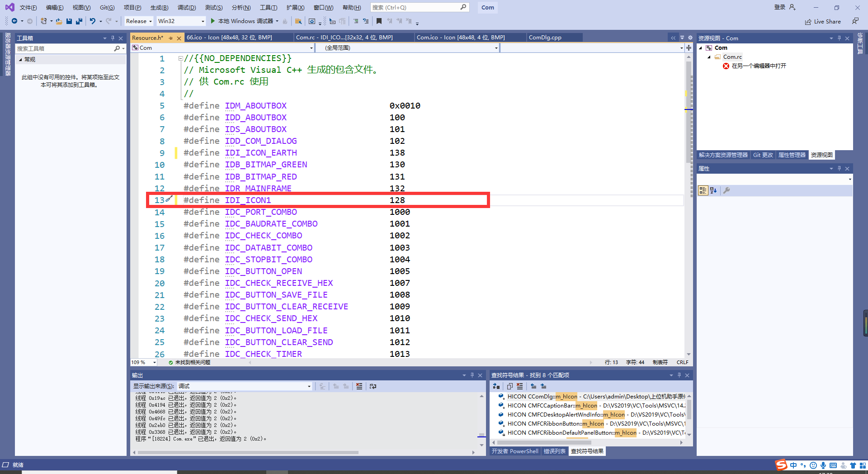The height and width of the screenshot is (474, 868).
Task: Open the Com project scope dropdown
Action: [222, 47]
